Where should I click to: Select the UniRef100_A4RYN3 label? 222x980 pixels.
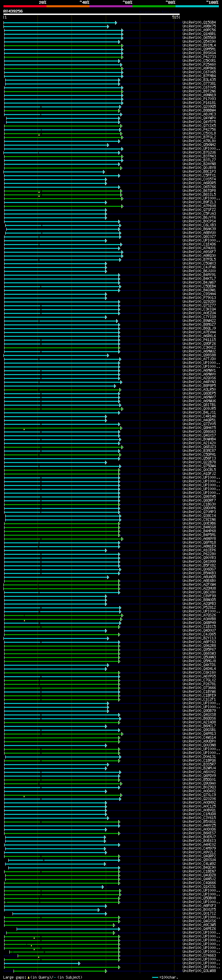click(x=199, y=382)
